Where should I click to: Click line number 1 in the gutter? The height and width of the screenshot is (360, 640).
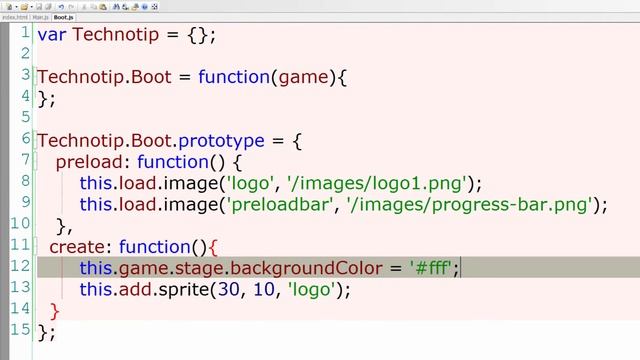coord(25,32)
